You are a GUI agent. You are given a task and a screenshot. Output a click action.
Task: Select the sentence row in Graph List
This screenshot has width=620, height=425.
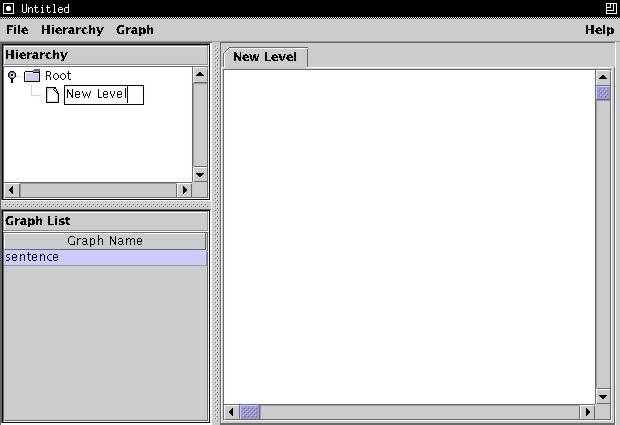(105, 257)
